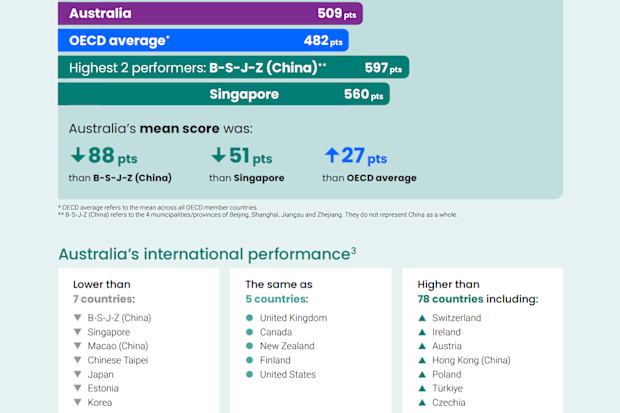Click 'Estonia' list entry

click(103, 388)
